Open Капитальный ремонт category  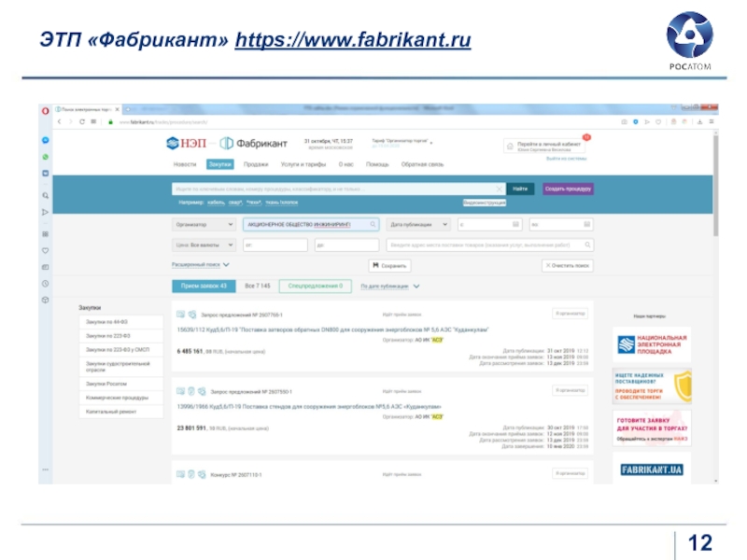121,412
